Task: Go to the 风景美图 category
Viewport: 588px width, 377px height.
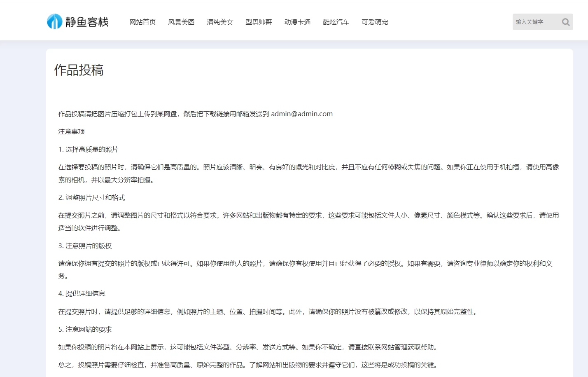Action: pos(181,22)
